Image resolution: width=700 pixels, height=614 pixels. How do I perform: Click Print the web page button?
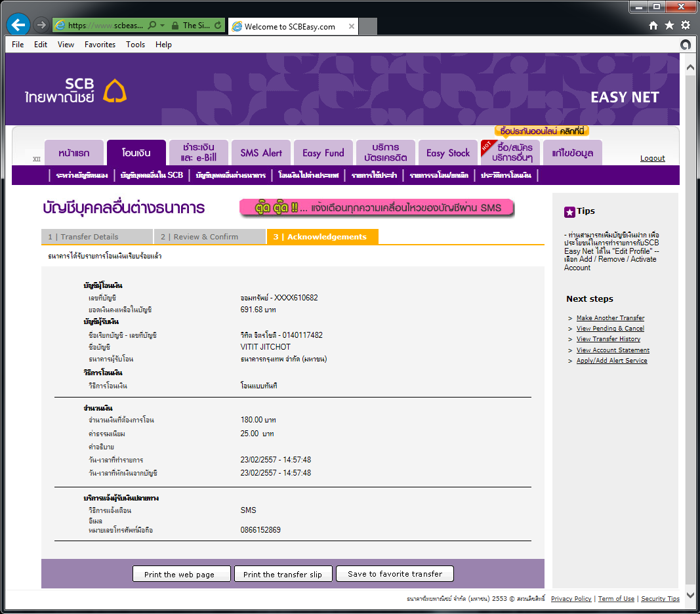click(182, 574)
